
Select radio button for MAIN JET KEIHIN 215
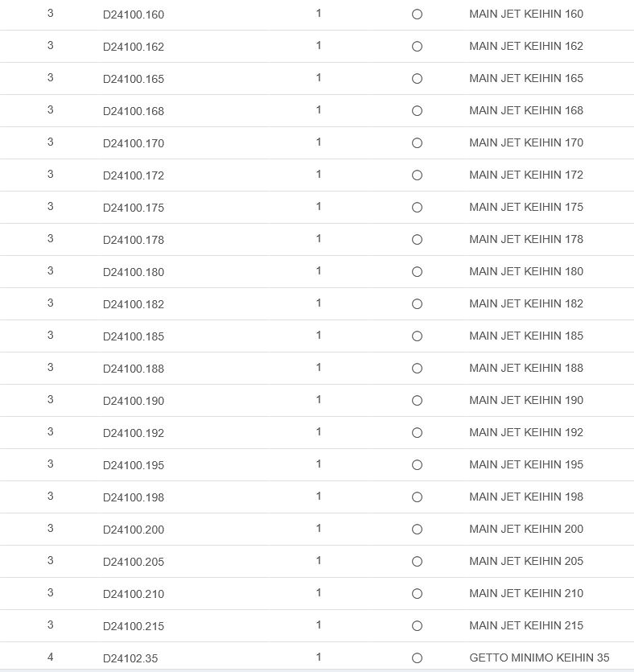tap(417, 626)
